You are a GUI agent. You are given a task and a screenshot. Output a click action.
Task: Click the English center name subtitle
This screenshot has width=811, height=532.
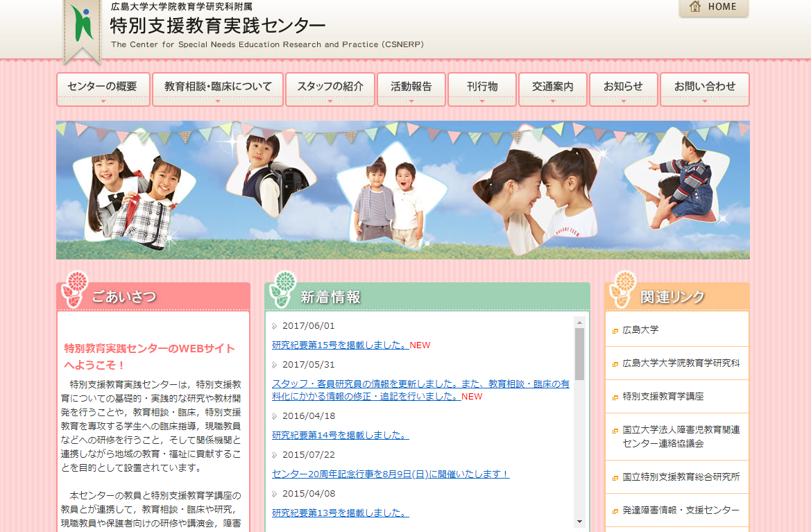pyautogui.click(x=267, y=44)
